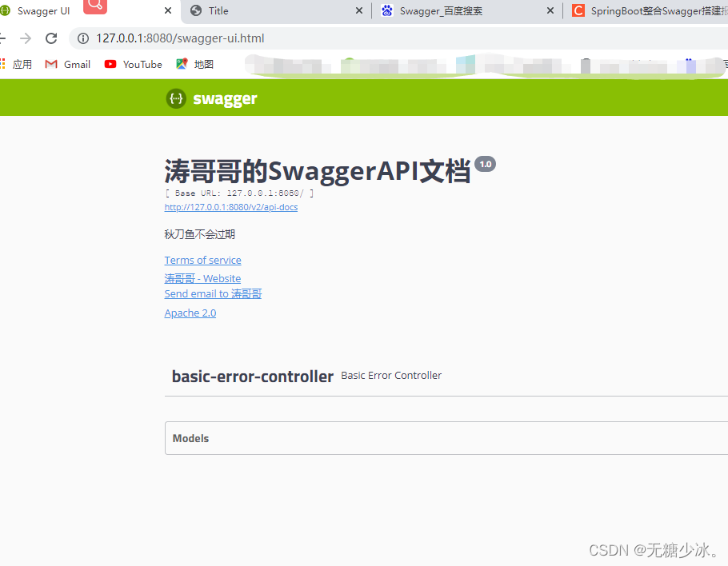The height and width of the screenshot is (566, 728).
Task: Switch to the SpringBoot整合Swagger tab
Action: pyautogui.click(x=656, y=11)
